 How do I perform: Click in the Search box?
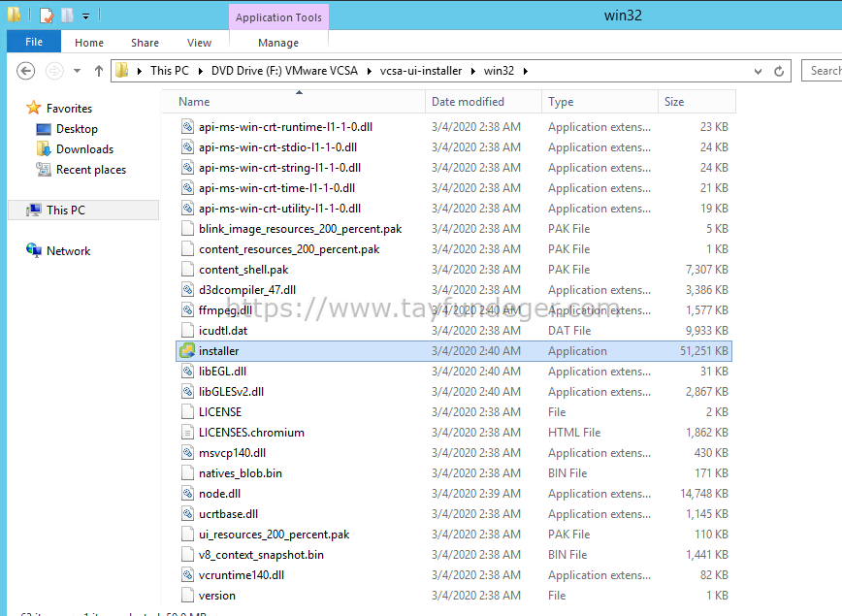(823, 71)
